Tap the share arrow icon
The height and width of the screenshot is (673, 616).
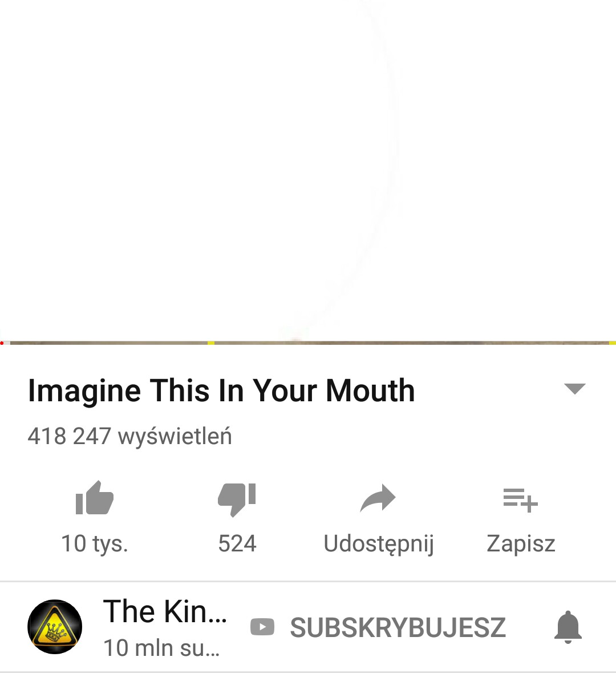378,498
